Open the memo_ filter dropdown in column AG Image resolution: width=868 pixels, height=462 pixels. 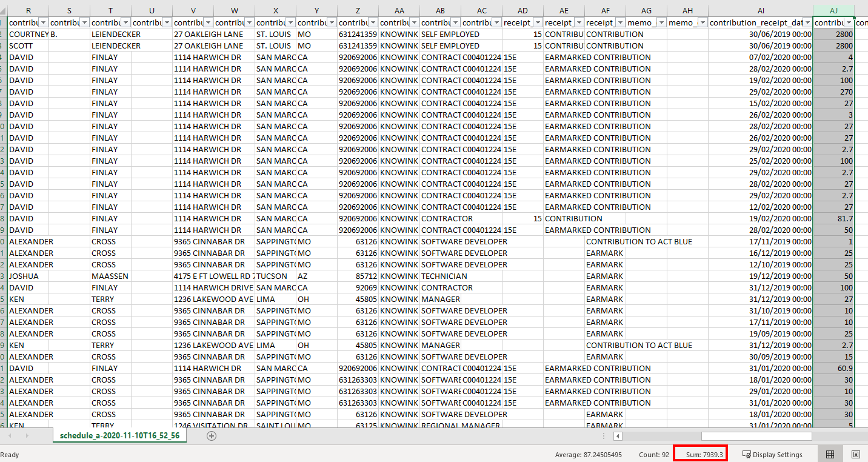(661, 22)
